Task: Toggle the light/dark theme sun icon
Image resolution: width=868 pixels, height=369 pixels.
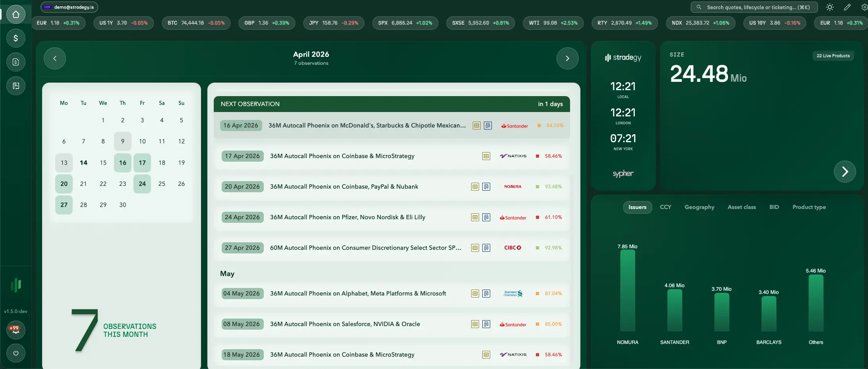Action: click(829, 7)
